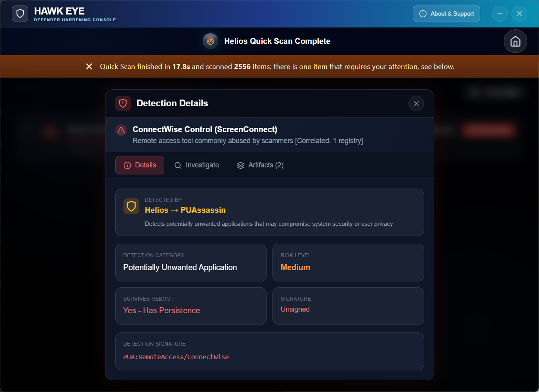Dismiss the Quick Scan notification banner
The height and width of the screenshot is (392, 539).
pos(89,67)
